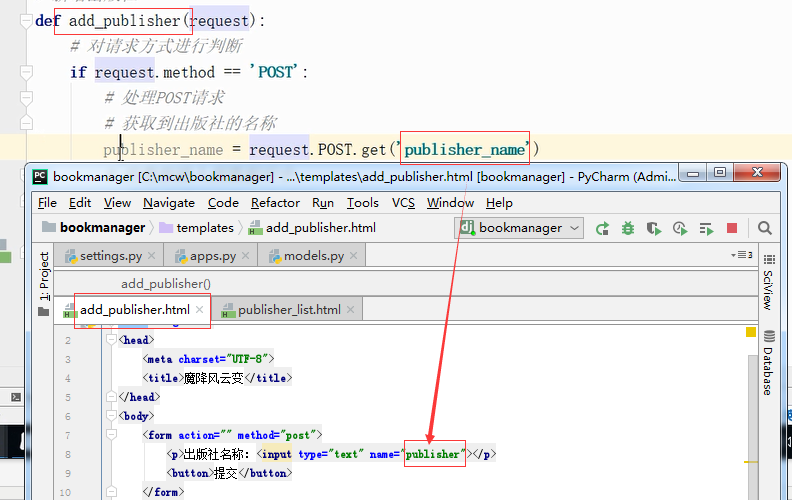Screen dimensions: 792x500
Task: Open the Project tool window
Action: [44, 284]
